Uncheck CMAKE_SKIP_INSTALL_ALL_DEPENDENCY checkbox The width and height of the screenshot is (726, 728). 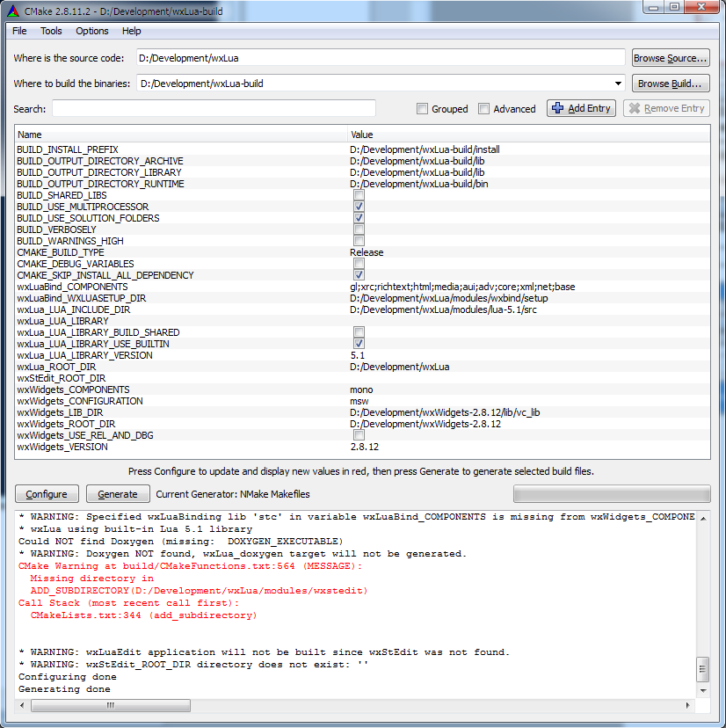click(359, 275)
